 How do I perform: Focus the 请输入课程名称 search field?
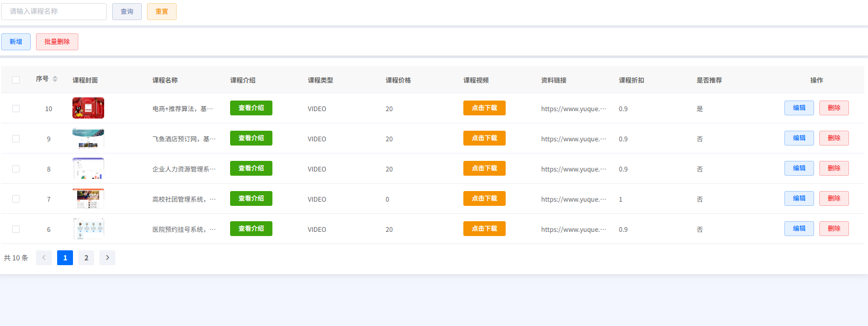click(54, 12)
